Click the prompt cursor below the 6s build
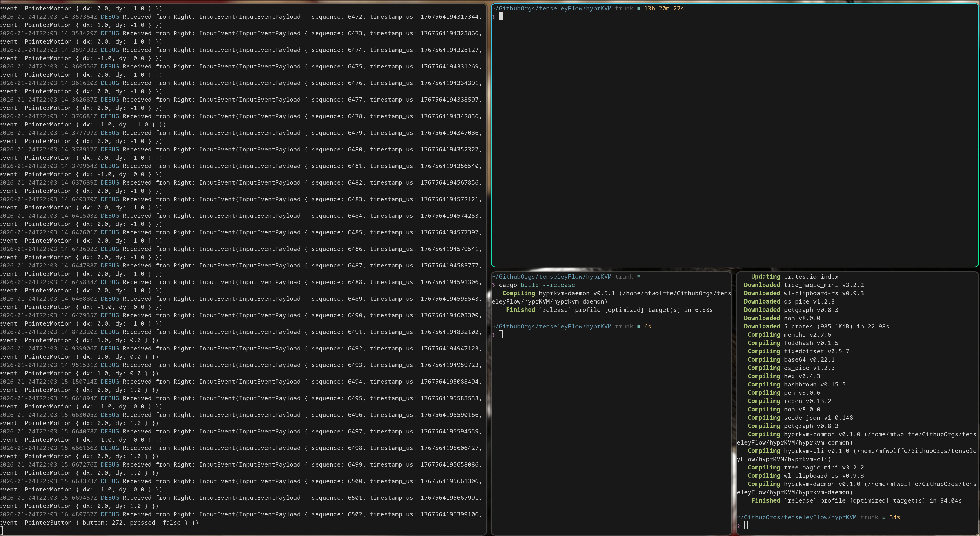 [x=501, y=335]
